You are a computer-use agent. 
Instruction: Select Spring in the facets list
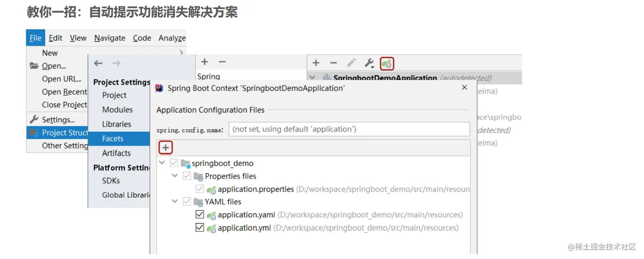click(209, 77)
